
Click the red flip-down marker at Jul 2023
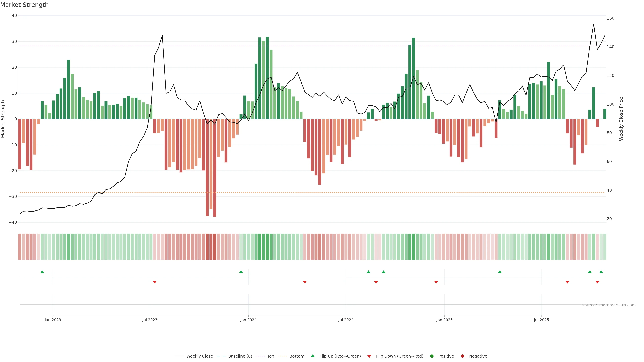pyautogui.click(x=155, y=282)
